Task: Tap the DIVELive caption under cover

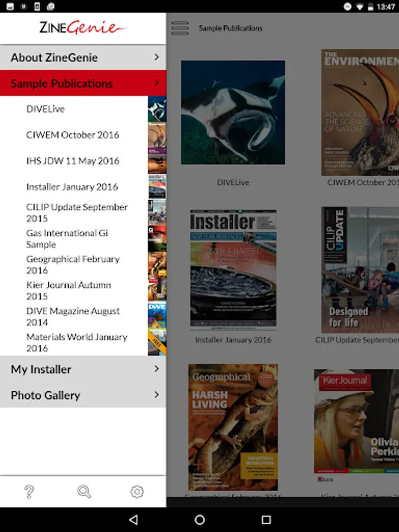Action: 233,183
